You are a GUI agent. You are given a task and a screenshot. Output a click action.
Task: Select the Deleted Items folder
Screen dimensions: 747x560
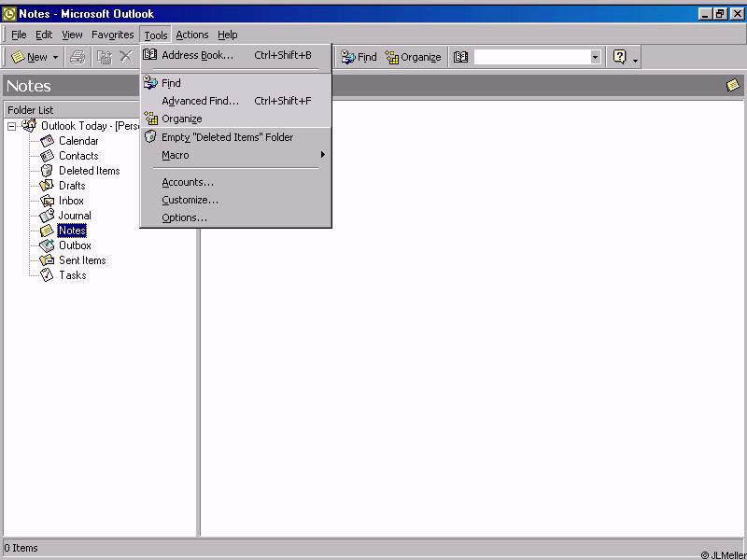click(89, 171)
